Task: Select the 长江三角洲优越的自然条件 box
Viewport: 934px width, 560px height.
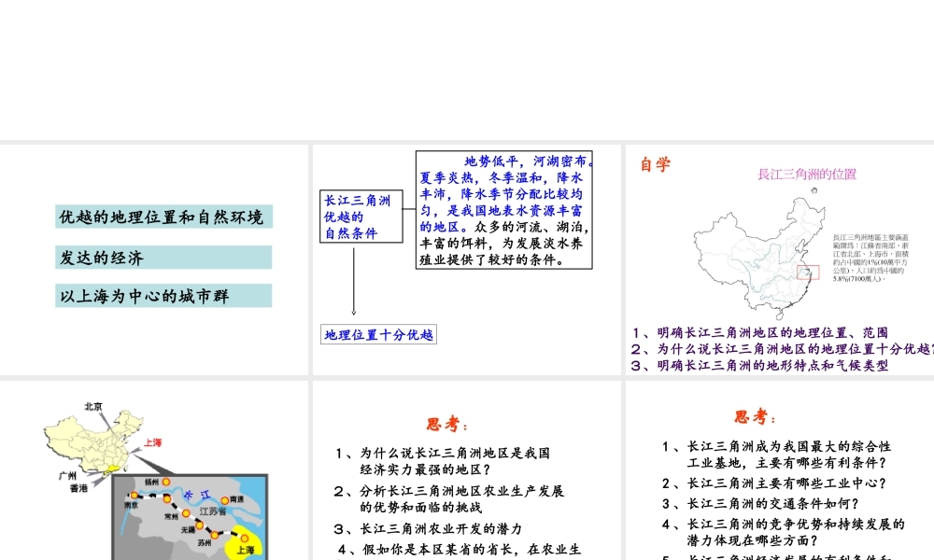Action: [361, 217]
